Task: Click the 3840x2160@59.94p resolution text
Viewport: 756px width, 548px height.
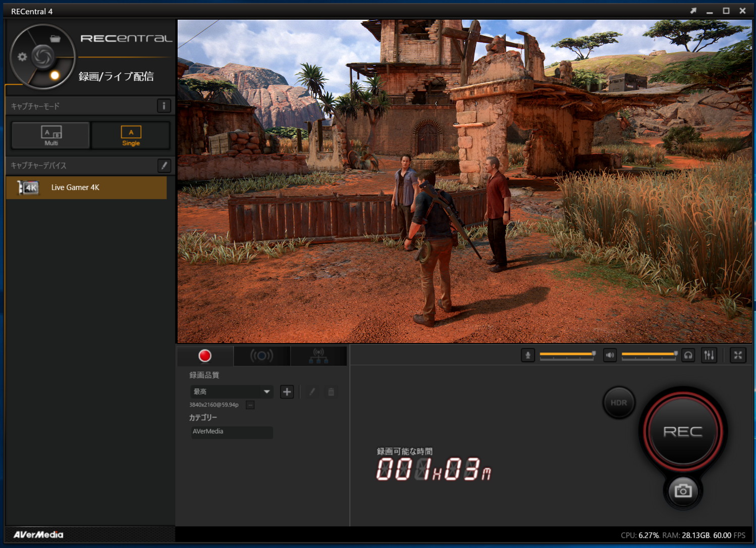Action: (x=214, y=405)
